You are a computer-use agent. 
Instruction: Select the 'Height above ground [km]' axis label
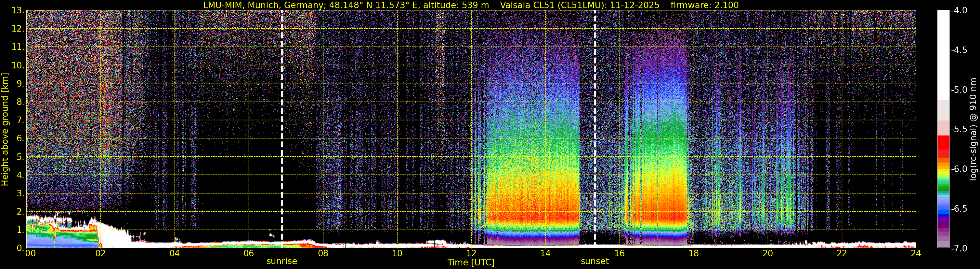(5, 130)
